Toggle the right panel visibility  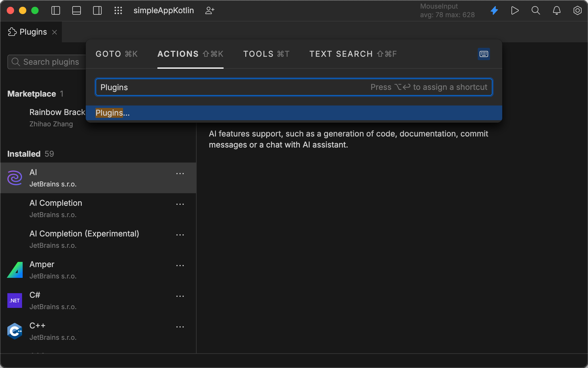(97, 10)
